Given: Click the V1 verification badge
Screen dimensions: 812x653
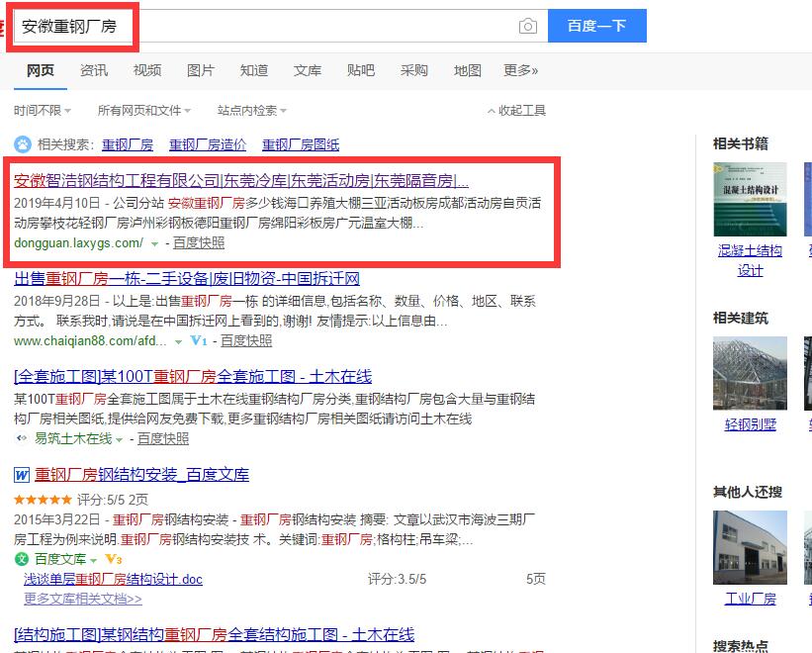Looking at the screenshot, I should pyautogui.click(x=199, y=340).
